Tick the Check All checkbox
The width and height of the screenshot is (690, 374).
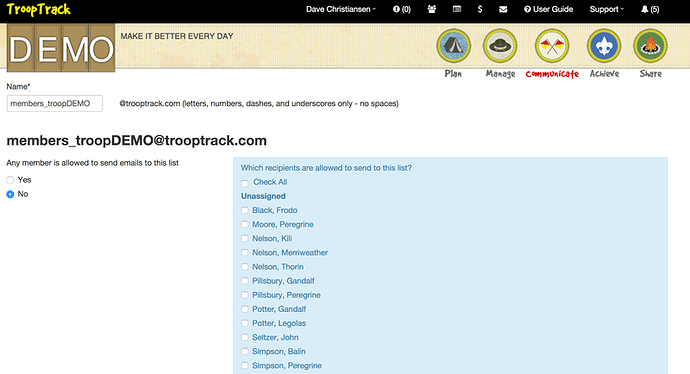coord(245,183)
